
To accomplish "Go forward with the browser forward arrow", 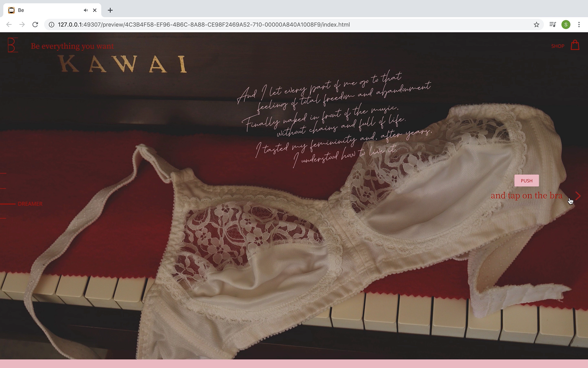I will click(x=22, y=25).
